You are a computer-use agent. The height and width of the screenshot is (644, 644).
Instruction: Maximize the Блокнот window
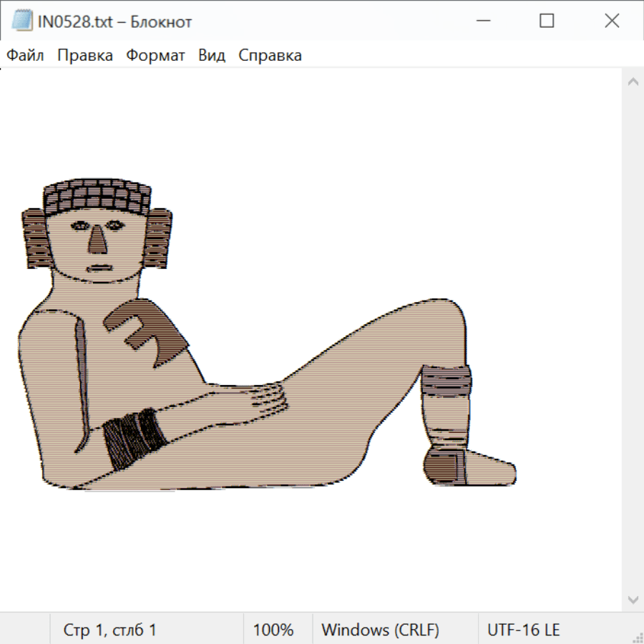tap(547, 21)
